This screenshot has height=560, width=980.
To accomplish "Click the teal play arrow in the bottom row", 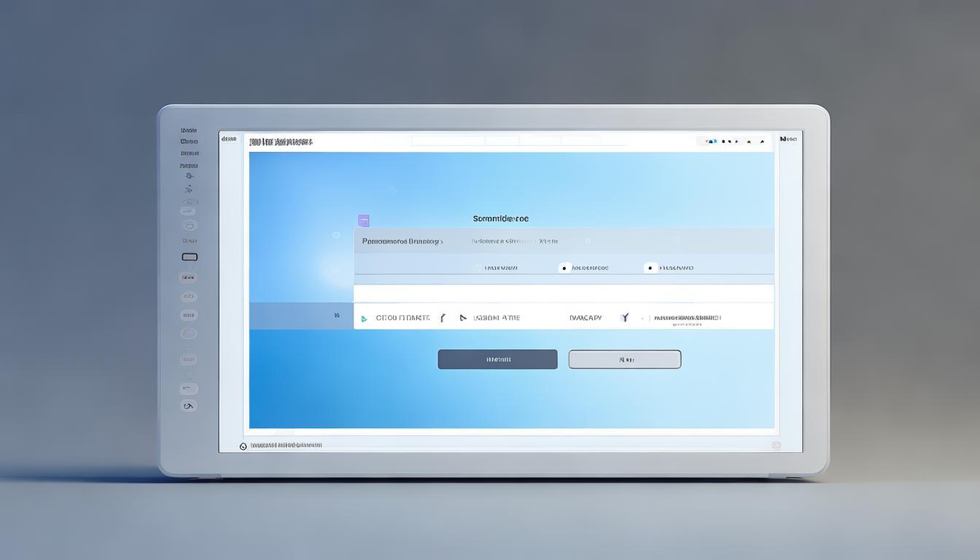I will (x=364, y=319).
